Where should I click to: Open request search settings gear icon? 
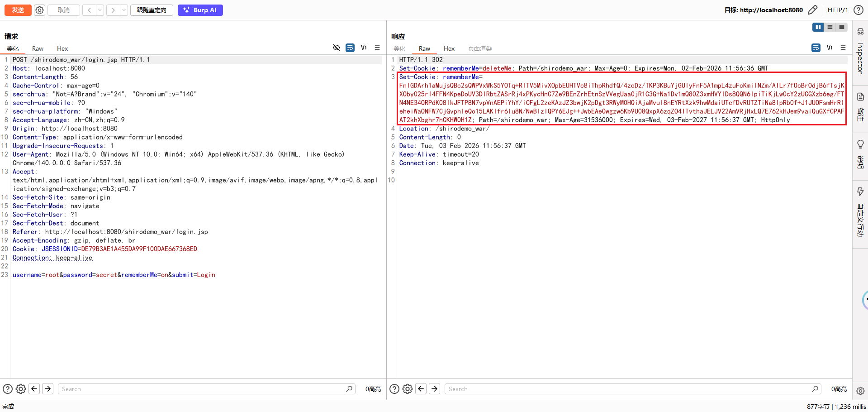[21, 389]
